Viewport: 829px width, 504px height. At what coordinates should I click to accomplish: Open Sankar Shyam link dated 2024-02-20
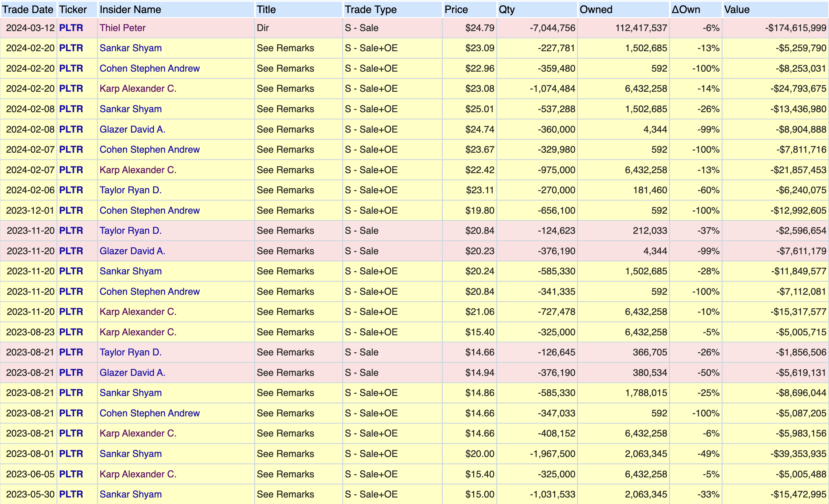(131, 48)
